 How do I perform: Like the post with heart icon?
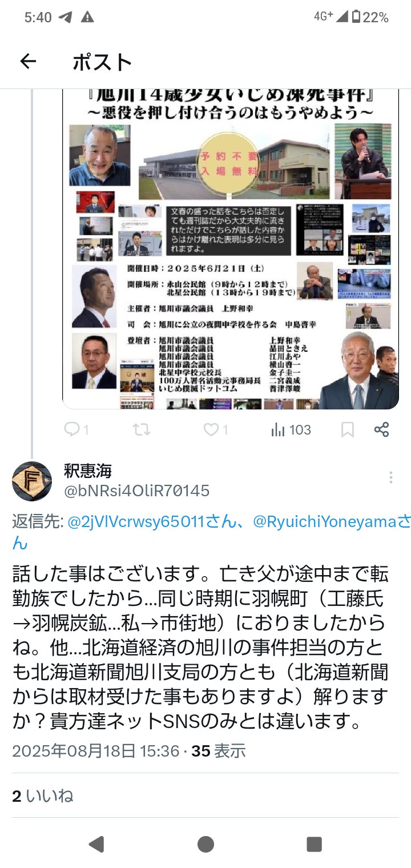pos(211,429)
